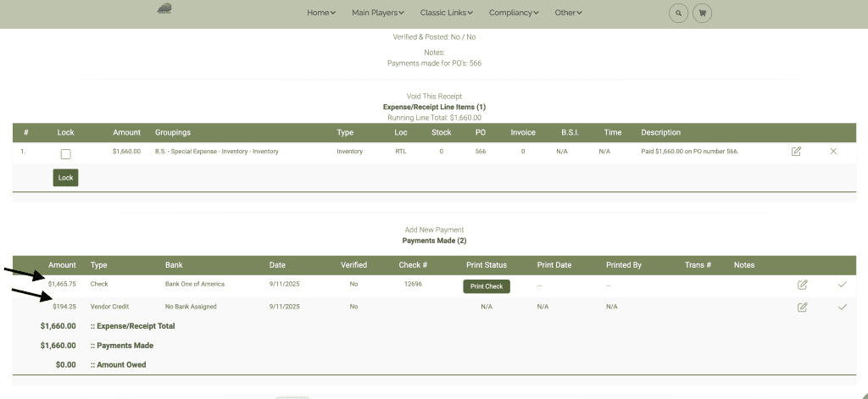Viewport: 868px width, 399px height.
Task: Expand the Classic Links dropdown
Action: coord(447,13)
